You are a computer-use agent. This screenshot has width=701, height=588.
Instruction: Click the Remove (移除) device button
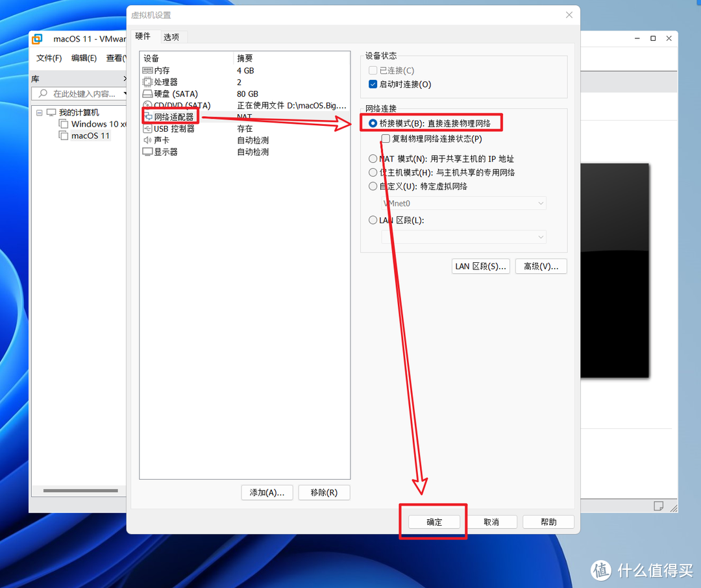324,493
